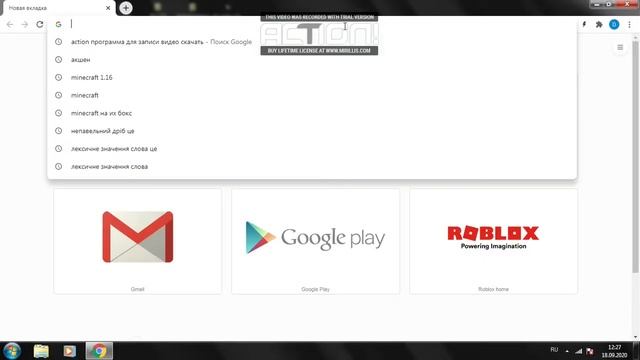Click the Chrome taskbar icon
The height and width of the screenshot is (360, 640).
[x=99, y=351]
